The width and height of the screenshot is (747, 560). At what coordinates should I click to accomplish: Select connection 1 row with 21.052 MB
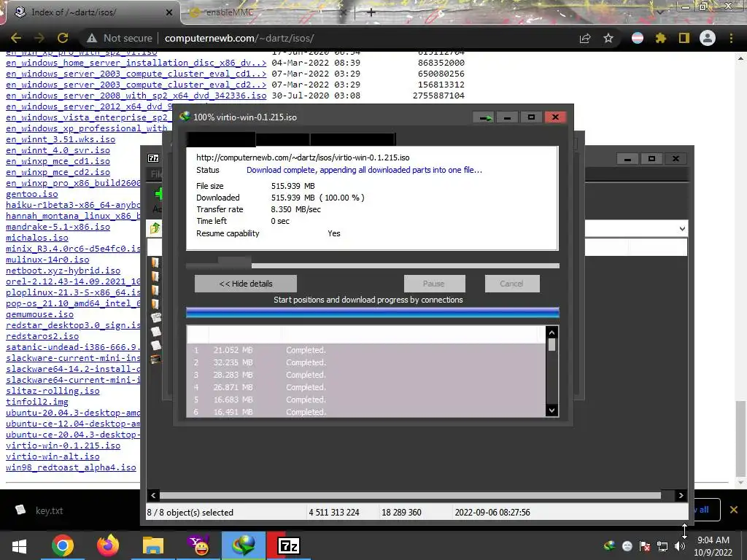click(366, 350)
